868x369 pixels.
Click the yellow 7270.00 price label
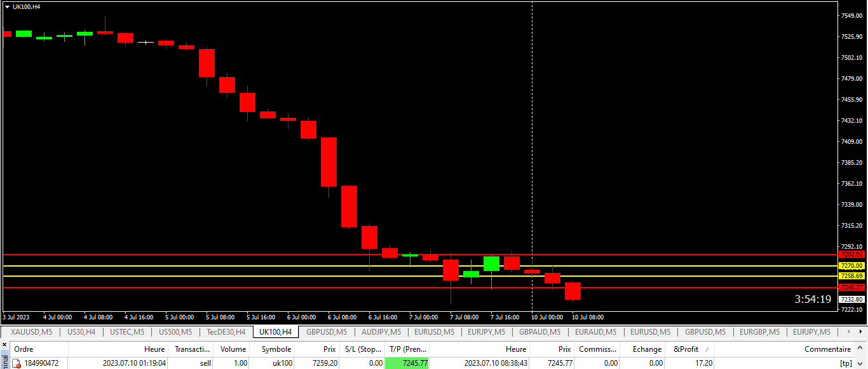click(851, 266)
